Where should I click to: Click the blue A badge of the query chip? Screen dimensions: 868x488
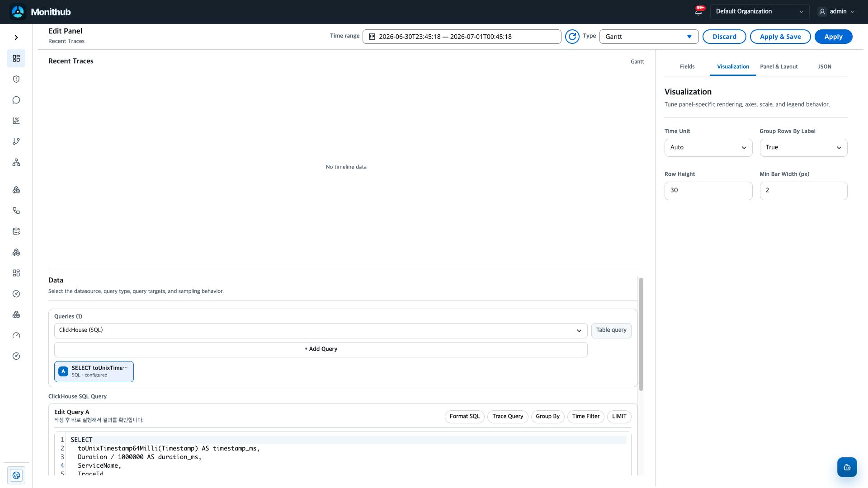coord(63,371)
